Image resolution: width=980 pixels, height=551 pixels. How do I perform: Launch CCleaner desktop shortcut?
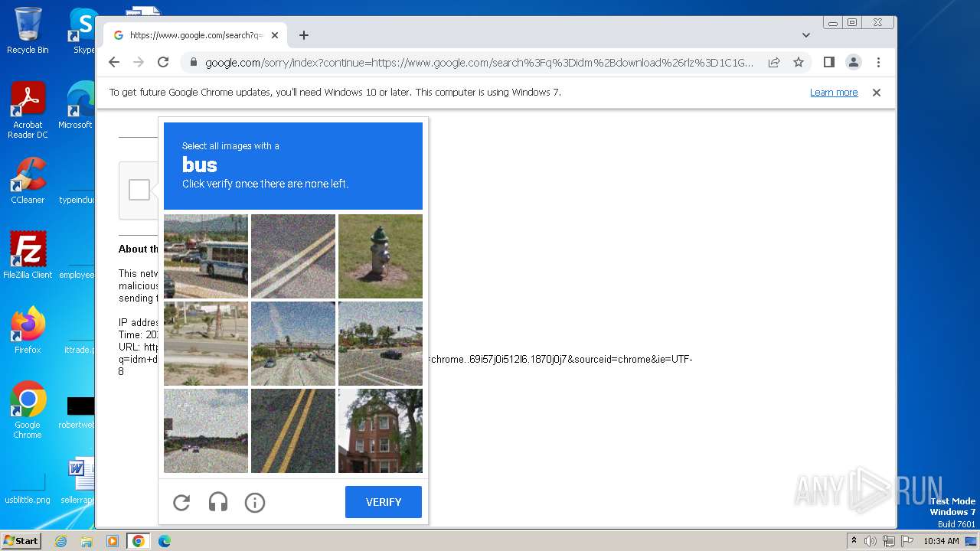click(x=28, y=181)
